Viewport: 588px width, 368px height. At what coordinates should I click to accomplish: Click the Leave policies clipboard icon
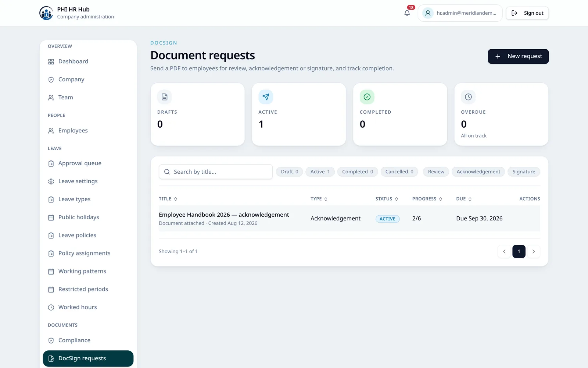click(x=51, y=236)
